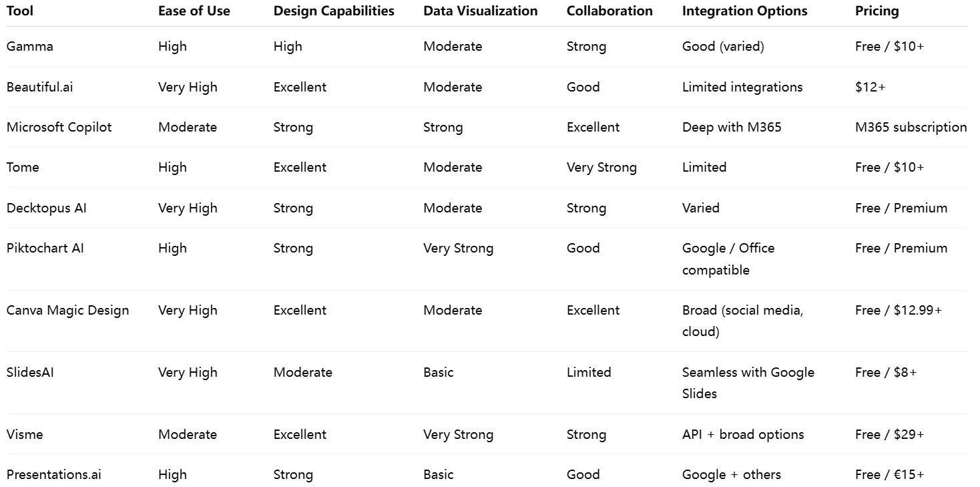Viewport: 980px width, 487px height.
Task: Select the Seamless with Google Slides cell
Action: [x=748, y=383]
